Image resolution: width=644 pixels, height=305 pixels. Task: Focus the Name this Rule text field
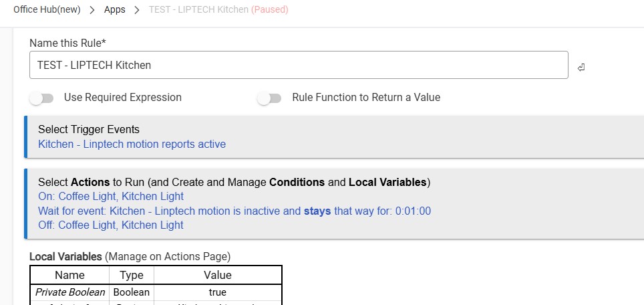click(x=299, y=66)
